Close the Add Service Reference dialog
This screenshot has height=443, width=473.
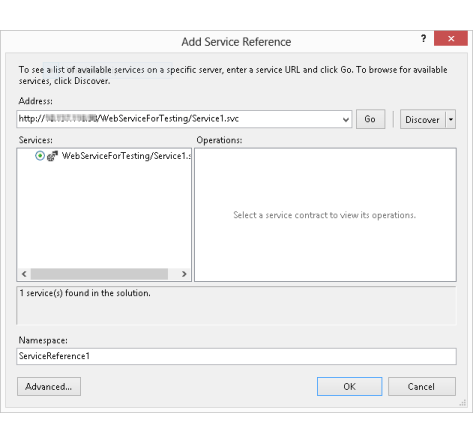(x=451, y=38)
